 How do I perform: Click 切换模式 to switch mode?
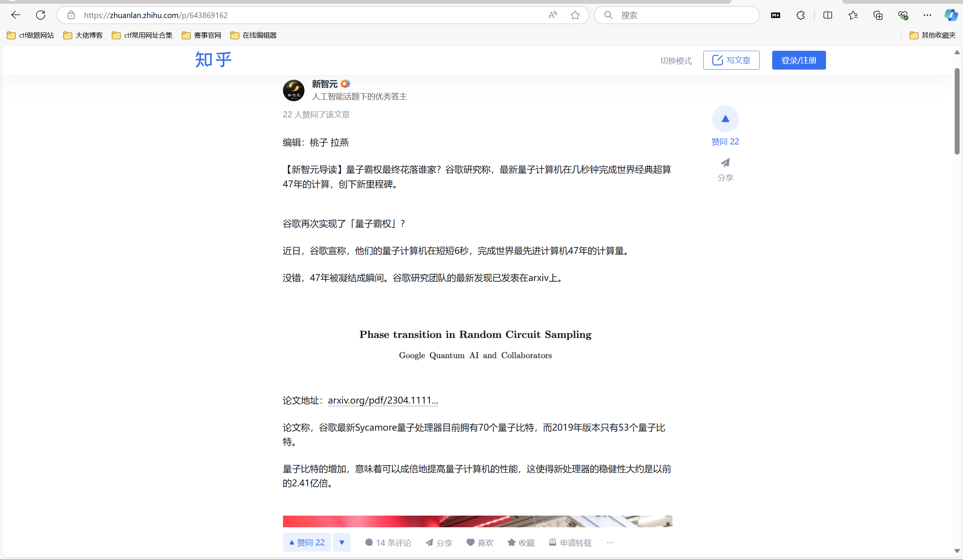click(675, 61)
